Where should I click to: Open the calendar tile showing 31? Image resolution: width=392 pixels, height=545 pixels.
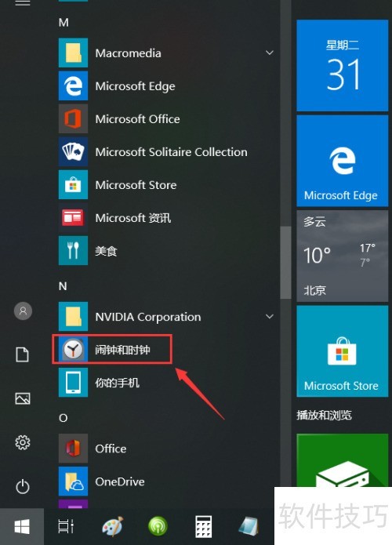click(343, 66)
